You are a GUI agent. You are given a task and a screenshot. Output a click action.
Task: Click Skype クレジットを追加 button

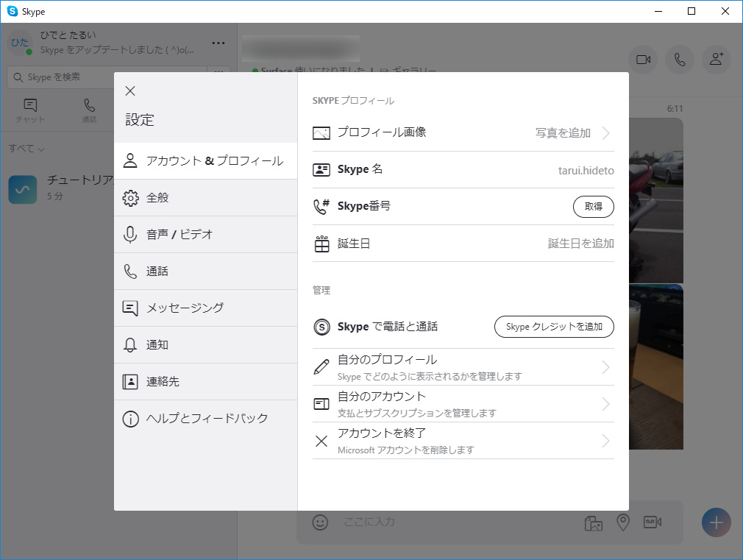tap(553, 327)
